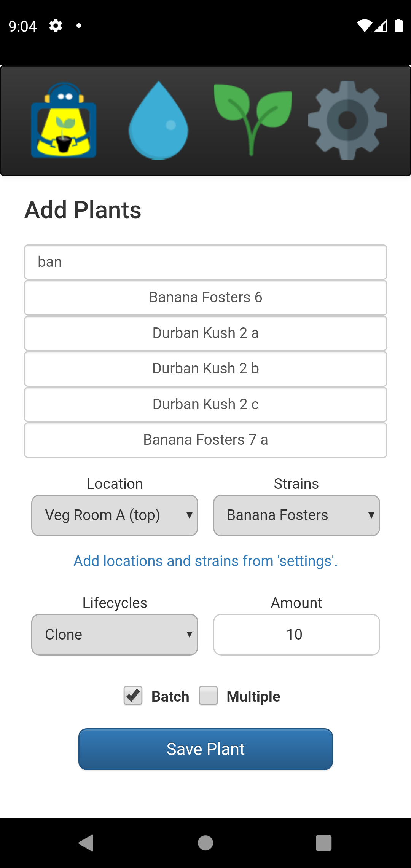Select the Banana Fosters 6 suggestion
Screen dimensions: 411x868
(205, 298)
